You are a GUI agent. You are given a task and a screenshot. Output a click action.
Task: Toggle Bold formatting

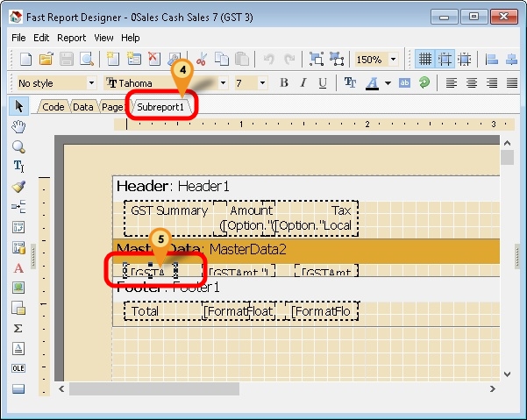click(x=284, y=83)
